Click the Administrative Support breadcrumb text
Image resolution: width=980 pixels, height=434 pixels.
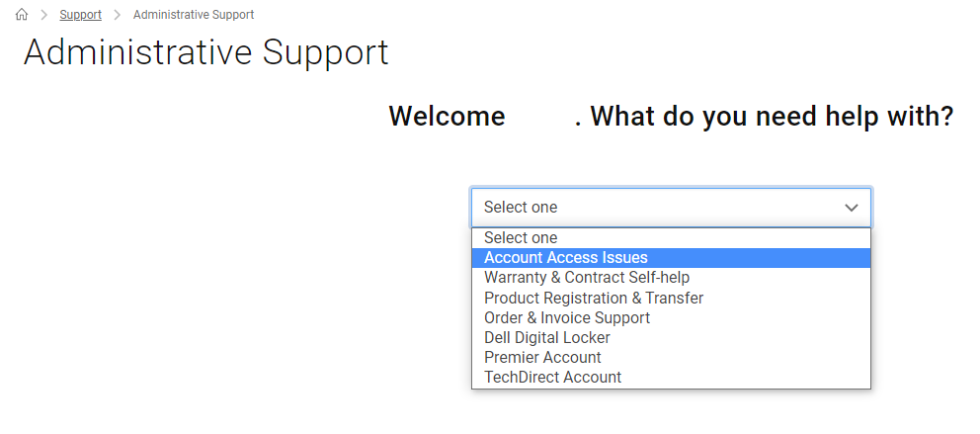point(194,15)
